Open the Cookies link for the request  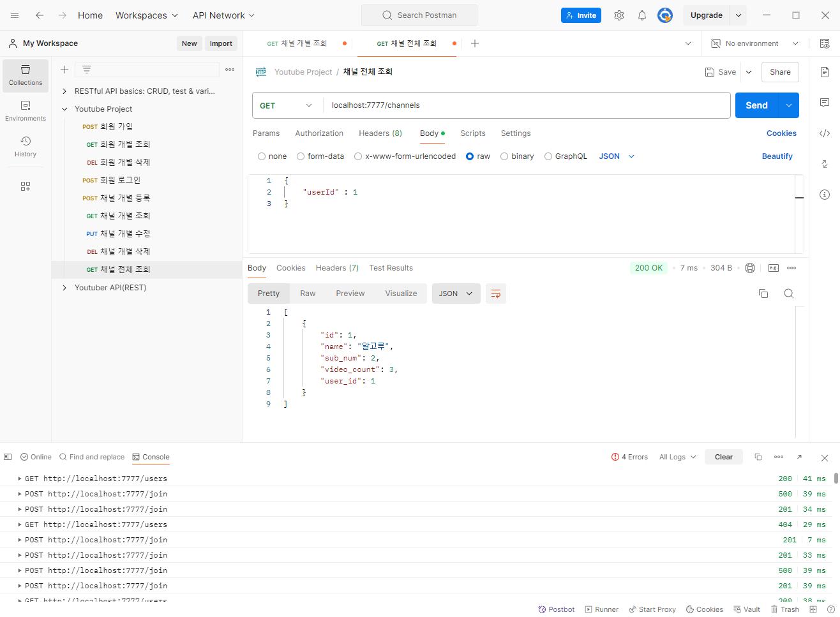pyautogui.click(x=781, y=133)
